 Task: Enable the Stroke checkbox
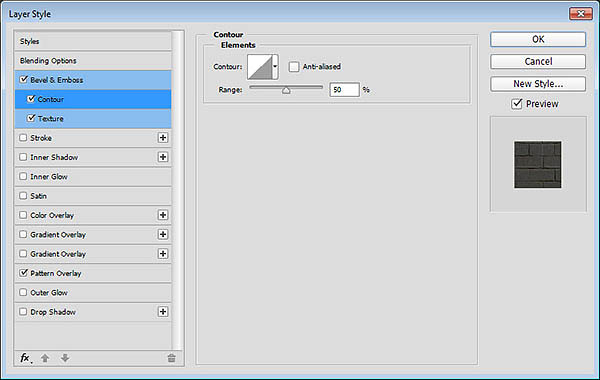click(x=23, y=137)
